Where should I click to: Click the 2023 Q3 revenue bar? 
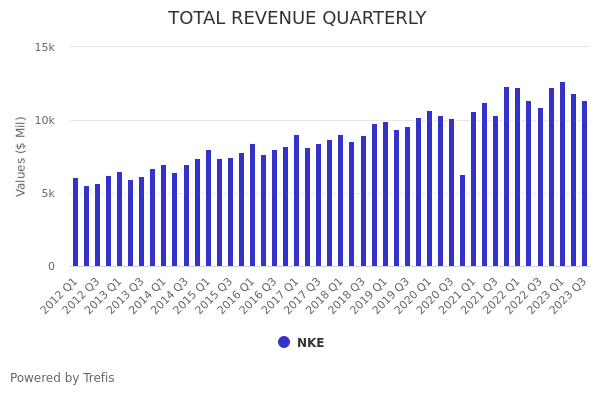tap(584, 184)
